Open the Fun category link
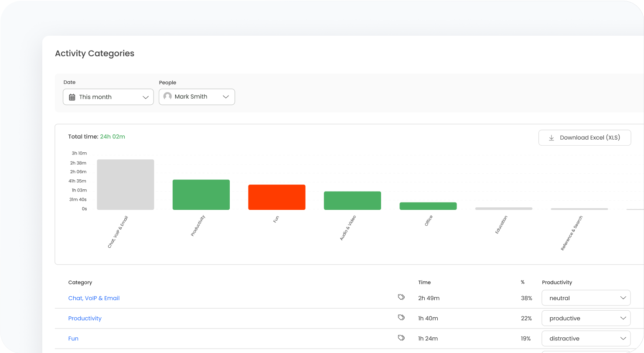The width and height of the screenshot is (644, 353). 73,338
